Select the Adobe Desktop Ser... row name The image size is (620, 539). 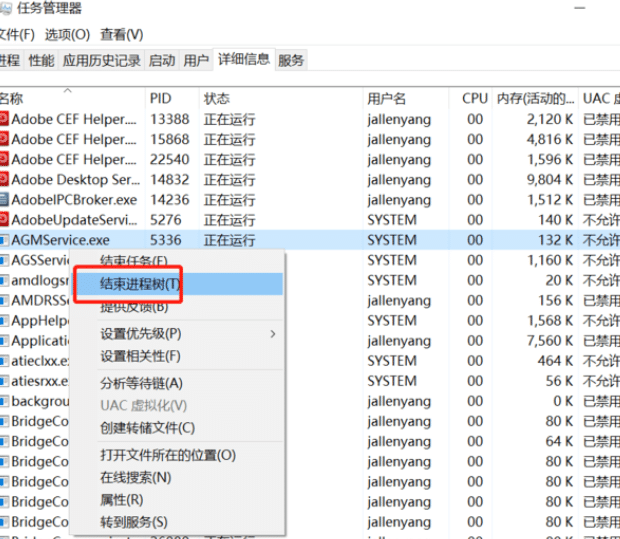[x=76, y=180]
